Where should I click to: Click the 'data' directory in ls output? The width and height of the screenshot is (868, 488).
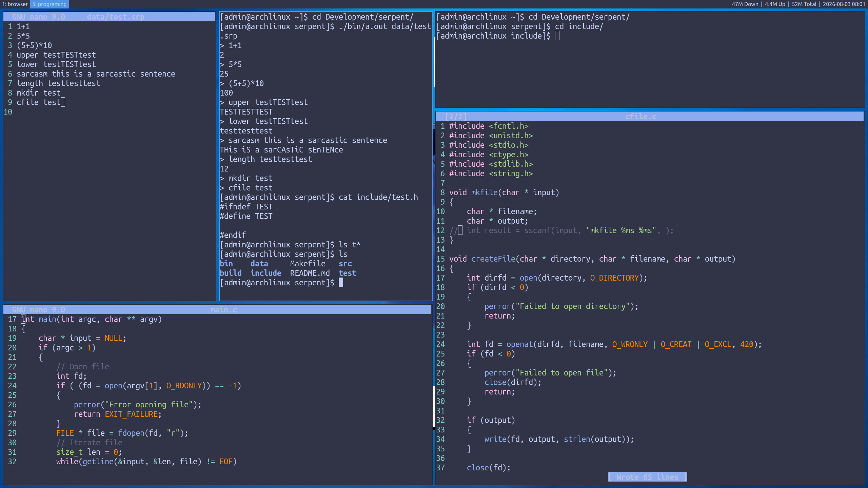[x=259, y=264]
